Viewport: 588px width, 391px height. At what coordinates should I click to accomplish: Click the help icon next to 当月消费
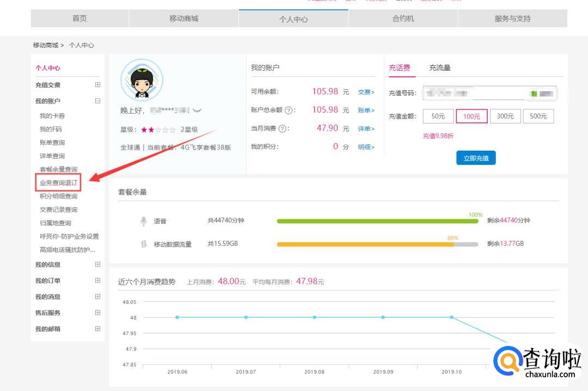[283, 128]
